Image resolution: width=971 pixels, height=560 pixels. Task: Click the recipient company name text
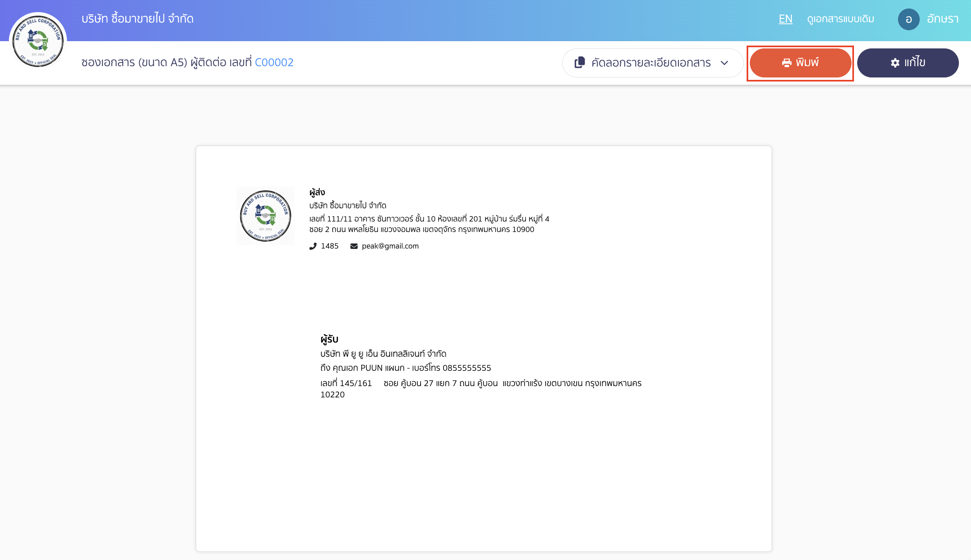383,354
